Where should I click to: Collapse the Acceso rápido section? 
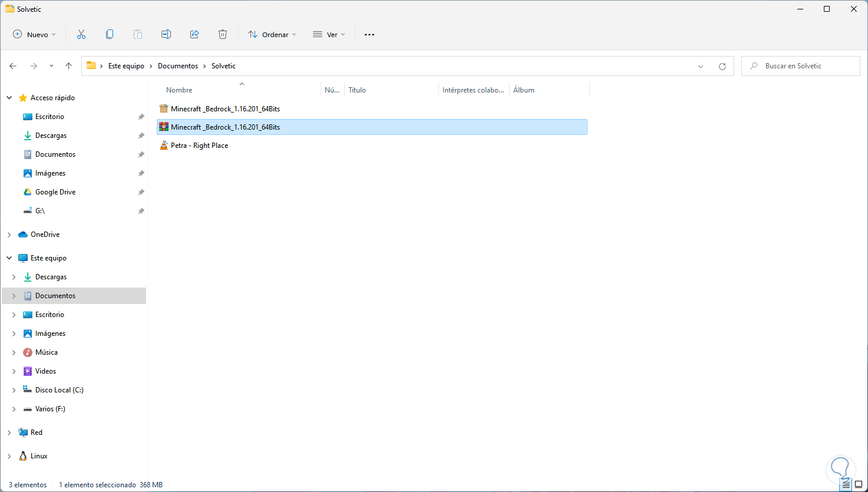point(9,98)
